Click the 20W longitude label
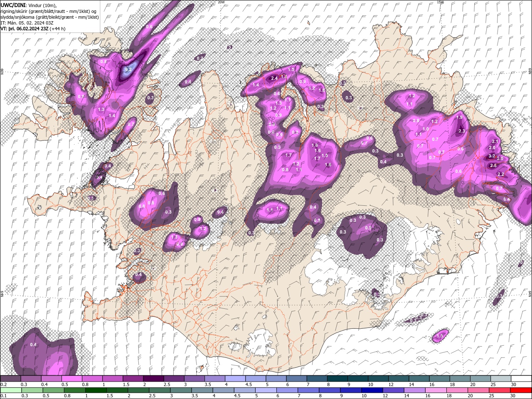 tap(221, 2)
